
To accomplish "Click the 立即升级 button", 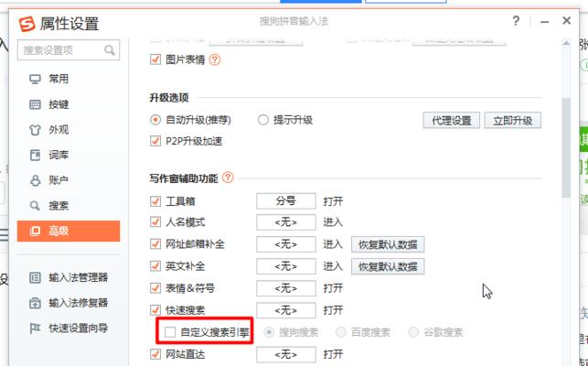I will 513,121.
